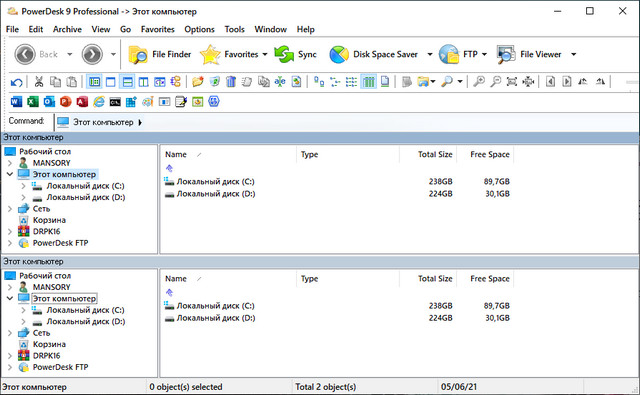This screenshot has width=640, height=395.
Task: Open Internet Explorer from launch bar
Action: coord(99,102)
